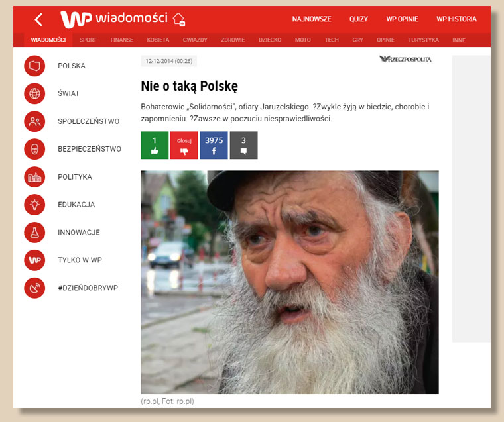Open the WP Opinie header link
The image size is (504, 422).
click(x=402, y=19)
